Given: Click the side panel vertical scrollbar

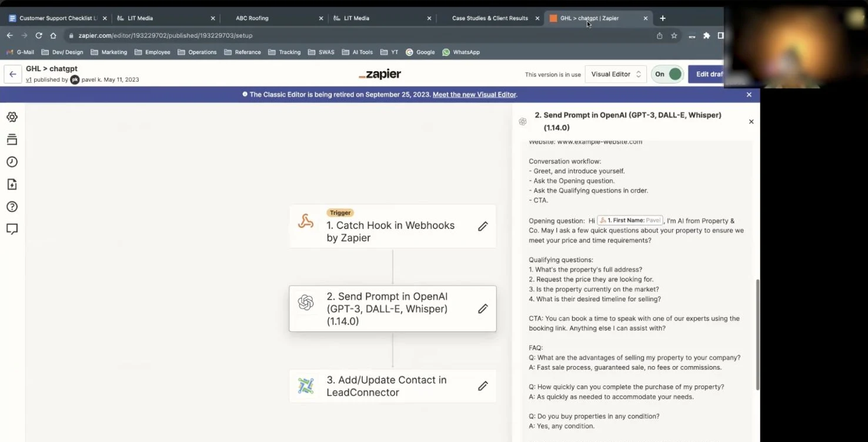Looking at the screenshot, I should 757,334.
